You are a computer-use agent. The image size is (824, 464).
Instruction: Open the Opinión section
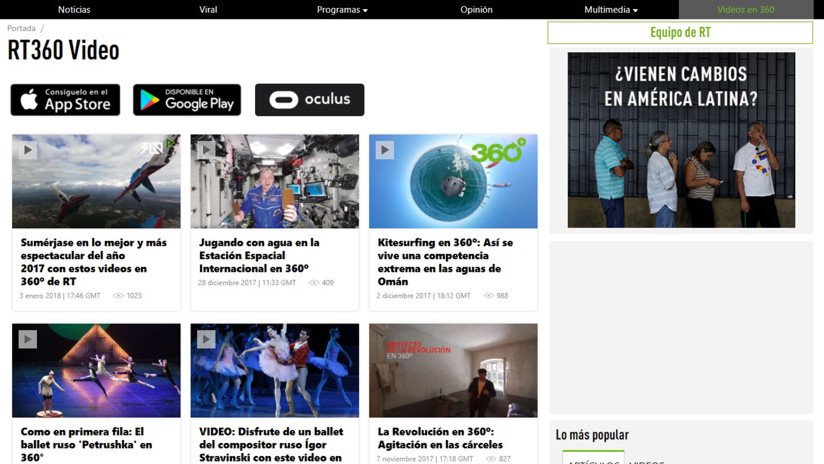[476, 10]
